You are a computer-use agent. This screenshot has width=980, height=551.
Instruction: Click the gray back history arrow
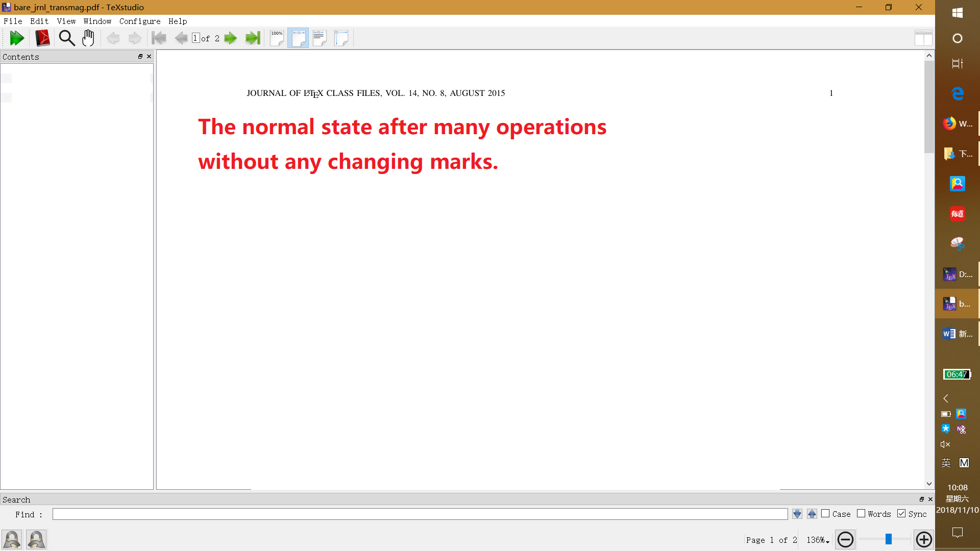tap(113, 38)
